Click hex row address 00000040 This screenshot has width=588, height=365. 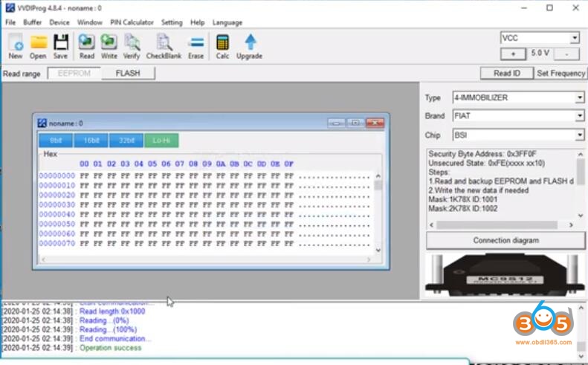pos(57,214)
